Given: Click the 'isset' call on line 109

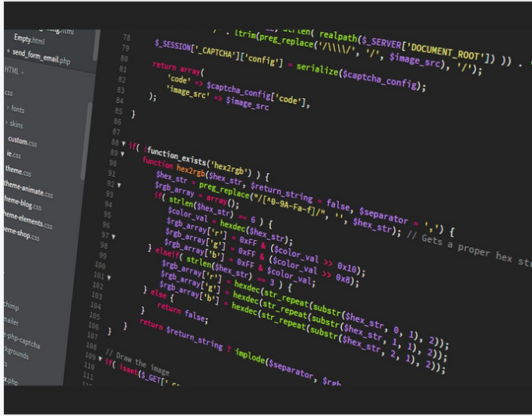Looking at the screenshot, I should click(x=129, y=368).
